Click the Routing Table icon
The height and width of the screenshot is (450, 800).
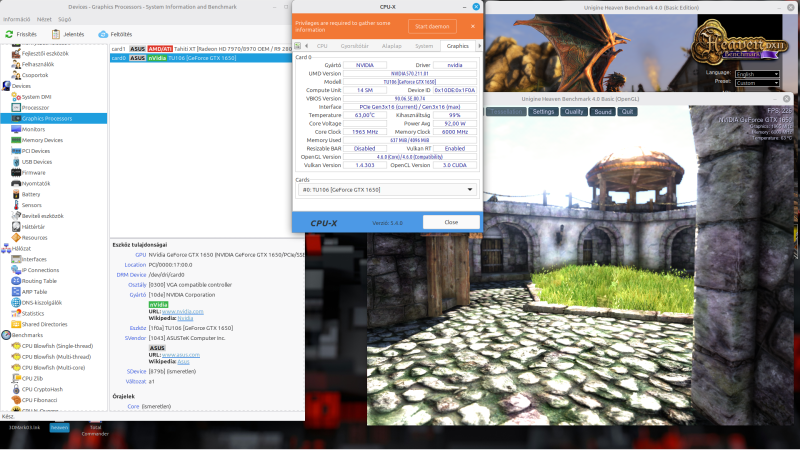16,281
